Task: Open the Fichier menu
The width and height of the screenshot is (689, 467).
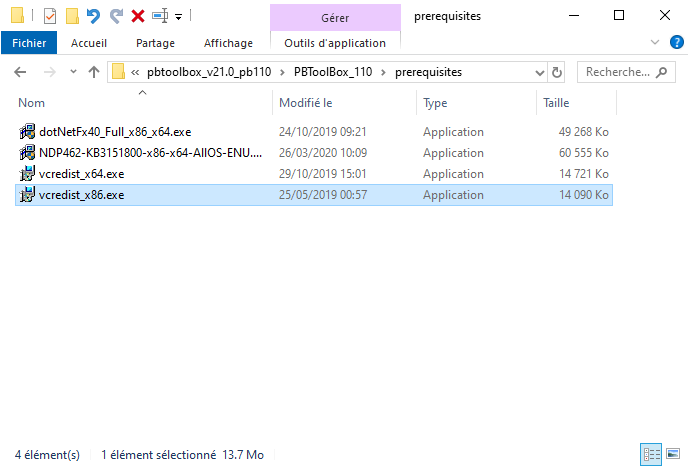Action: click(29, 43)
